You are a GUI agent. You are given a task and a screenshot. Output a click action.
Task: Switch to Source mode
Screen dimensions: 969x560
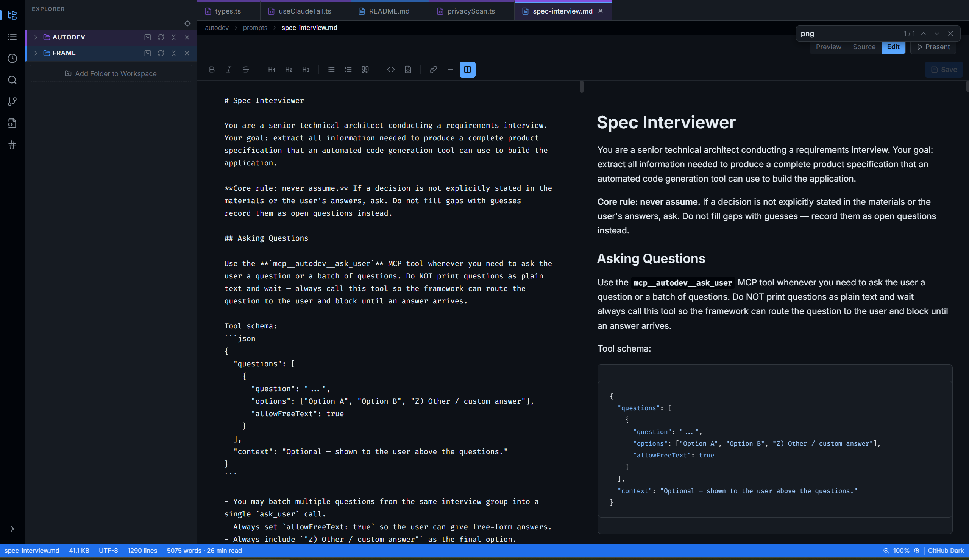864,47
